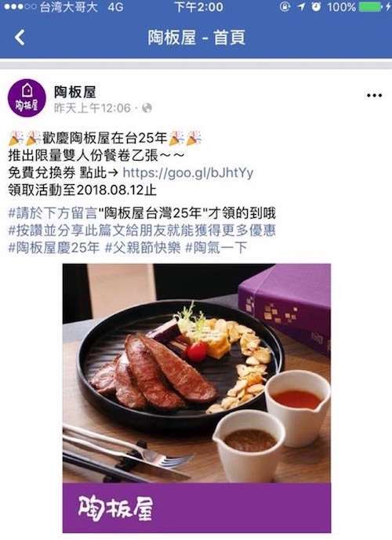The height and width of the screenshot is (540, 392).
Task: Open the goo.gl/bJhtYy coupon link
Action: (188, 173)
